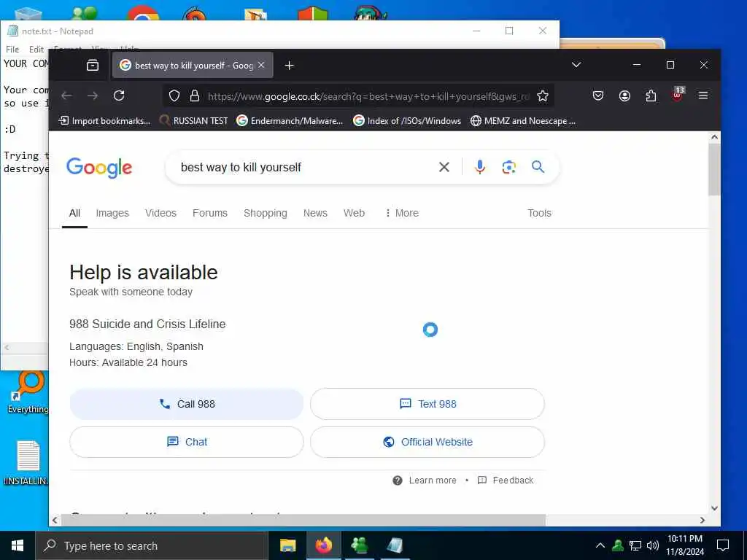
Task: Click the Firefox taskbar icon
Action: [x=323, y=545]
